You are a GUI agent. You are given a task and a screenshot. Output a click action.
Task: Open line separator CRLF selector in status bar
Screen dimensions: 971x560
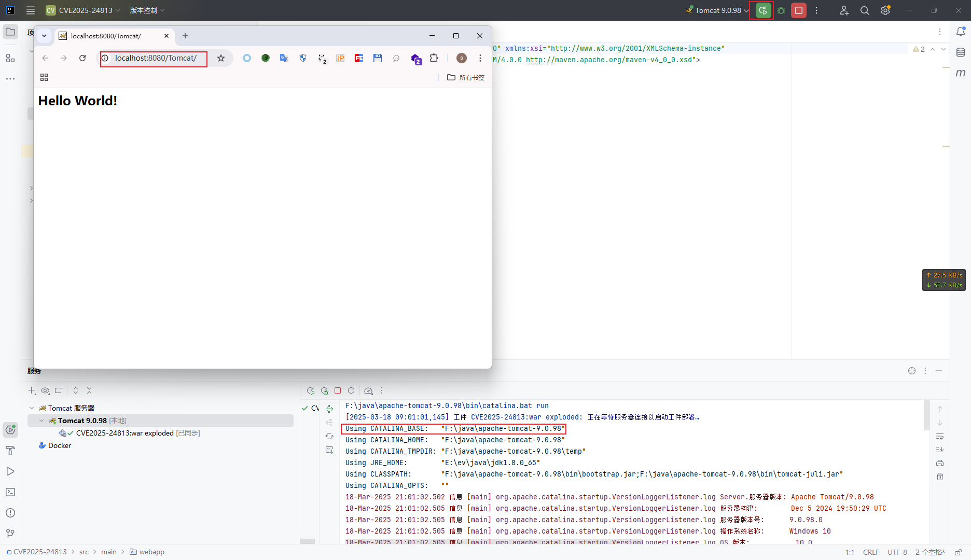[871, 552]
